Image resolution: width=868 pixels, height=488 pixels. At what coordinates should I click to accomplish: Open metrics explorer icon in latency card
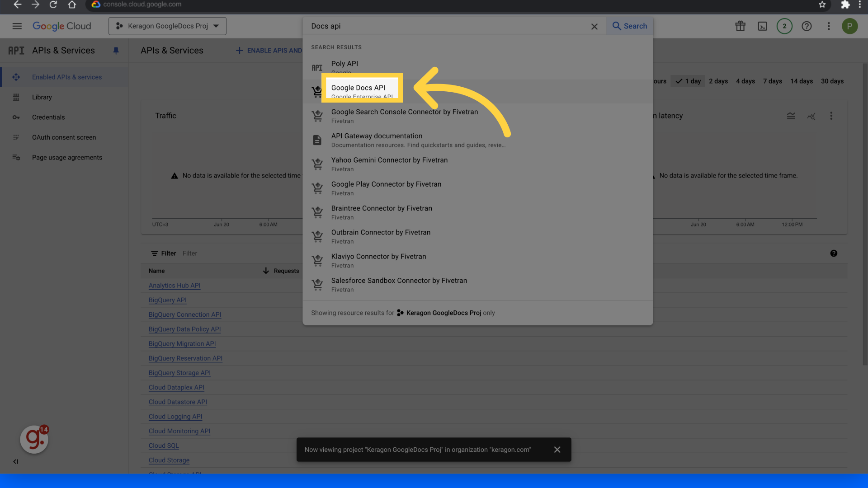click(x=811, y=116)
